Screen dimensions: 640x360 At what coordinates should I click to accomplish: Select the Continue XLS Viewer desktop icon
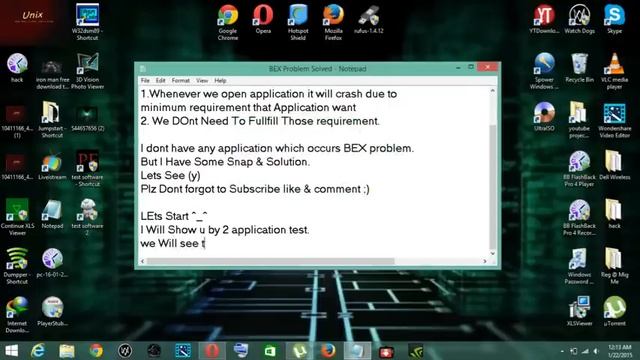(17, 217)
